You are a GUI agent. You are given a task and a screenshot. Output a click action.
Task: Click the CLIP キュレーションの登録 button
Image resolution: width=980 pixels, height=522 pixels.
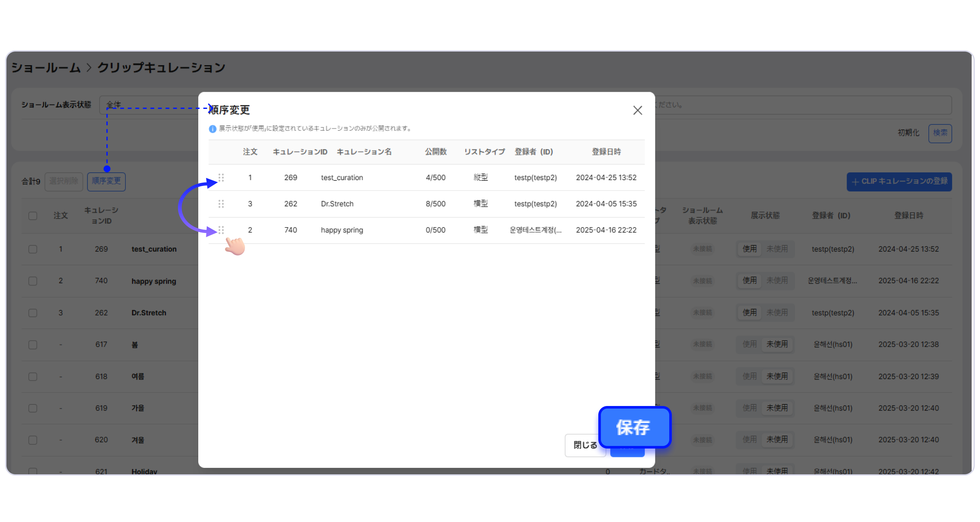[899, 182]
